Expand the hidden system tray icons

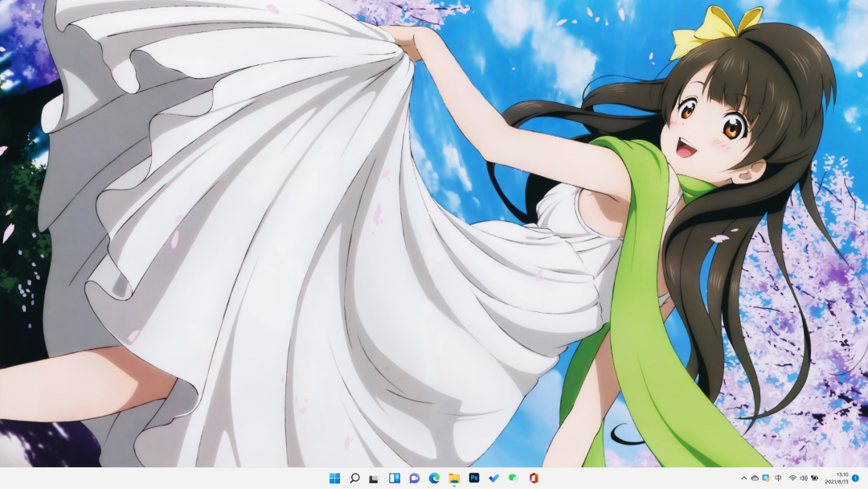pyautogui.click(x=743, y=479)
